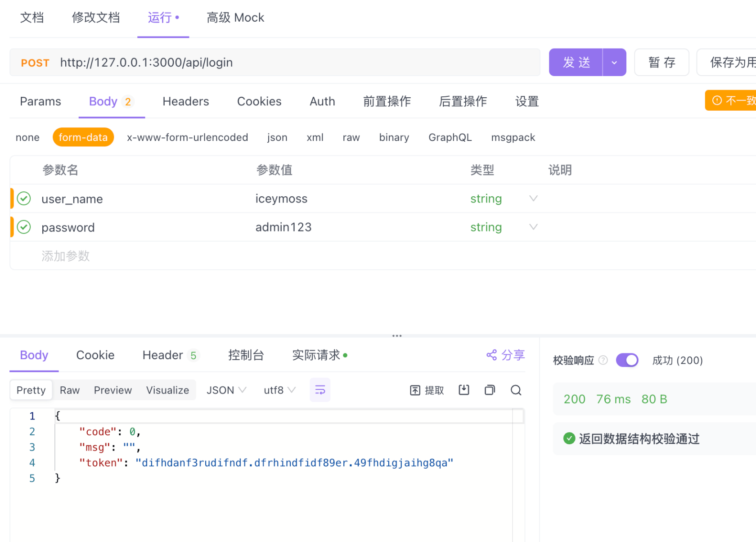Open the 前置操作 tab
This screenshot has height=542, width=756.
point(387,101)
